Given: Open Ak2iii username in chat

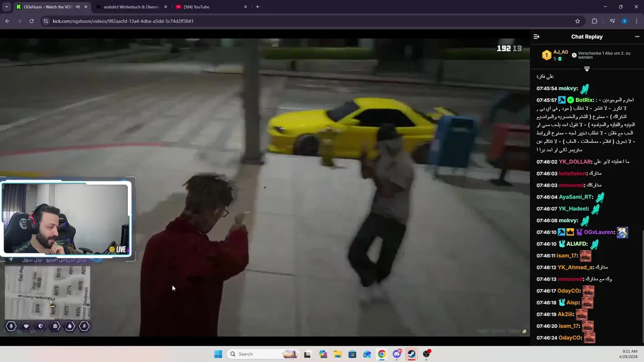Looking at the screenshot, I should point(566,314).
